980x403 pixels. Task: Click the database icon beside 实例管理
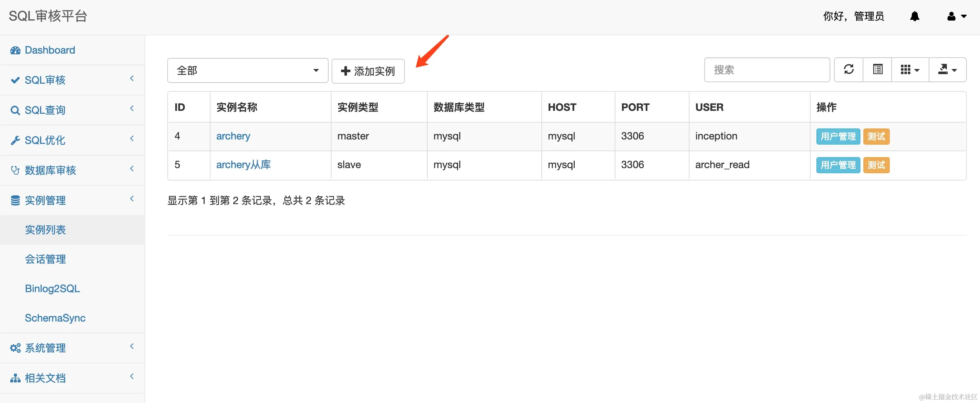click(15, 200)
